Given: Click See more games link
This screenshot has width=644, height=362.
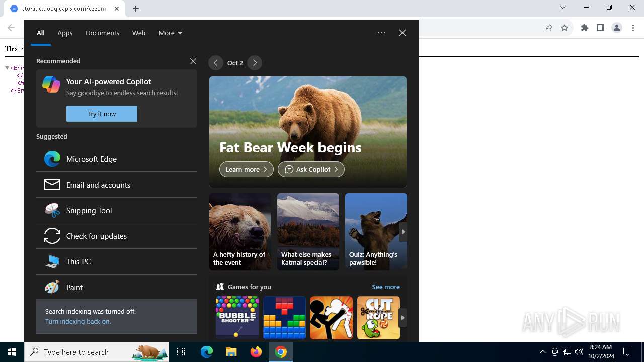Looking at the screenshot, I should pyautogui.click(x=386, y=287).
